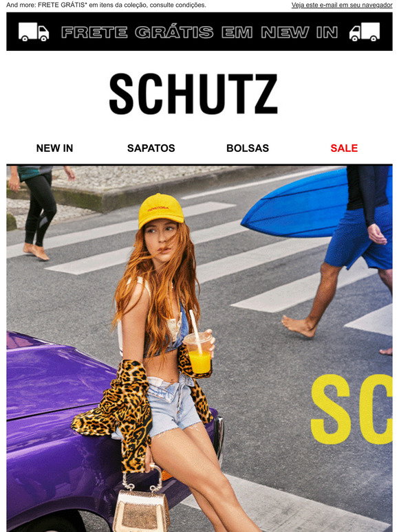This screenshot has height=532, width=399.
Task: Open the SCHUTZ logo link
Action: (x=193, y=94)
